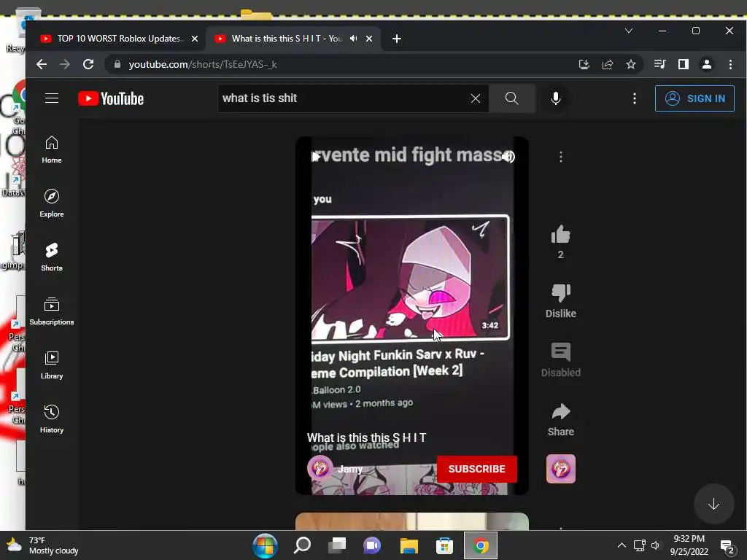The height and width of the screenshot is (560, 747).
Task: View site info via lock icon
Action: pyautogui.click(x=117, y=64)
